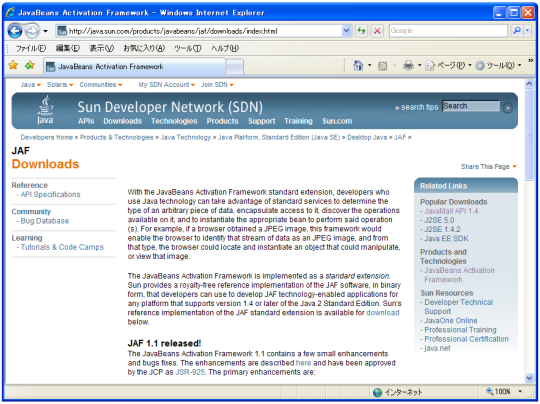The image size is (540, 404).
Task: Expand the address bar history dropdown
Action: pos(346,31)
